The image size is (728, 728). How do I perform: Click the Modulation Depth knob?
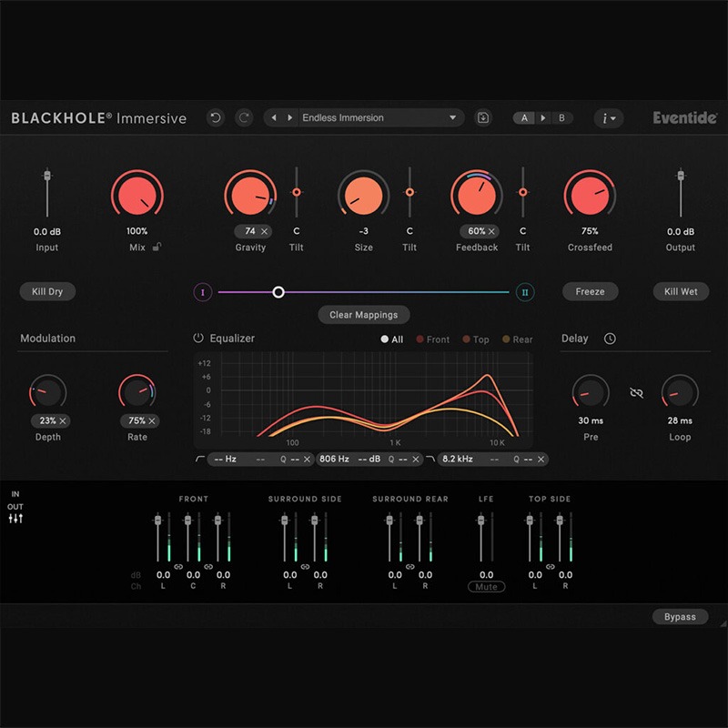coord(48,392)
